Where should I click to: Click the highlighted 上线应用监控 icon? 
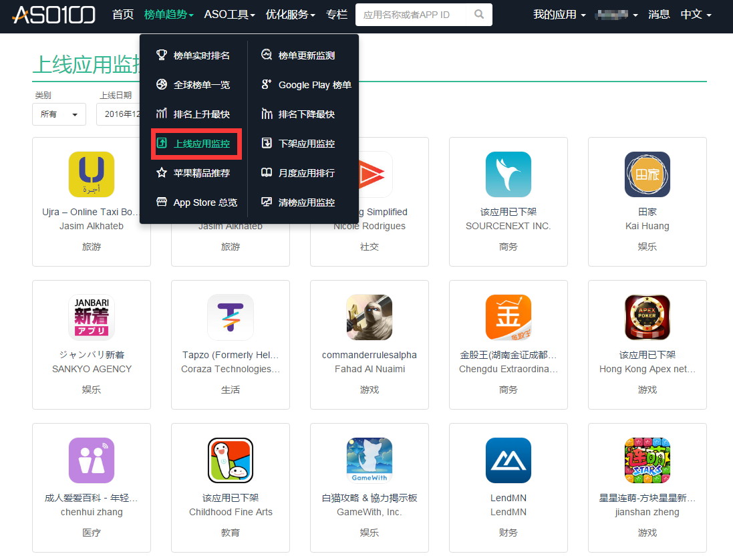[162, 143]
